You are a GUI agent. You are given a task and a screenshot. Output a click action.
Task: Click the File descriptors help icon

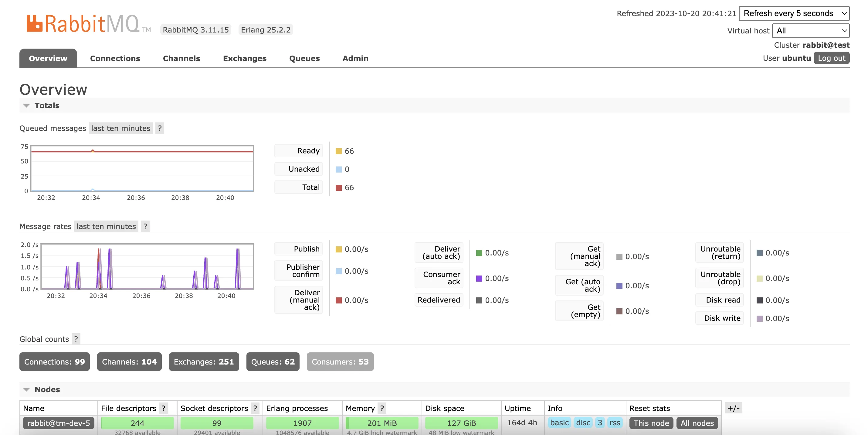[164, 408]
